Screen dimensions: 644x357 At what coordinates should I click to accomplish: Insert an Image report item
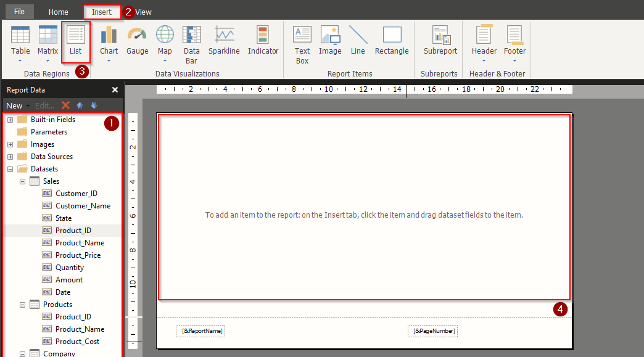(x=330, y=38)
